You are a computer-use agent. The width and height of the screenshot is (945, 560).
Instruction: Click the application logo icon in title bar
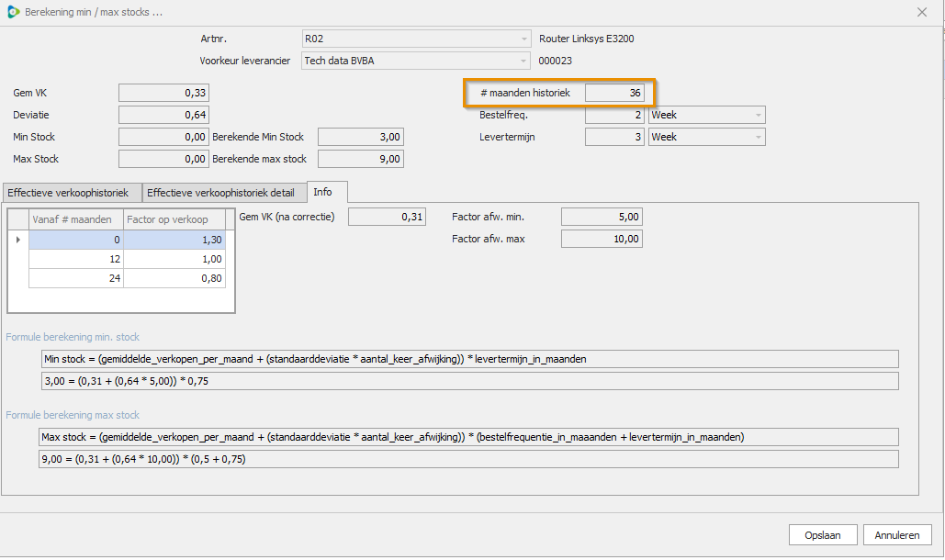(13, 12)
